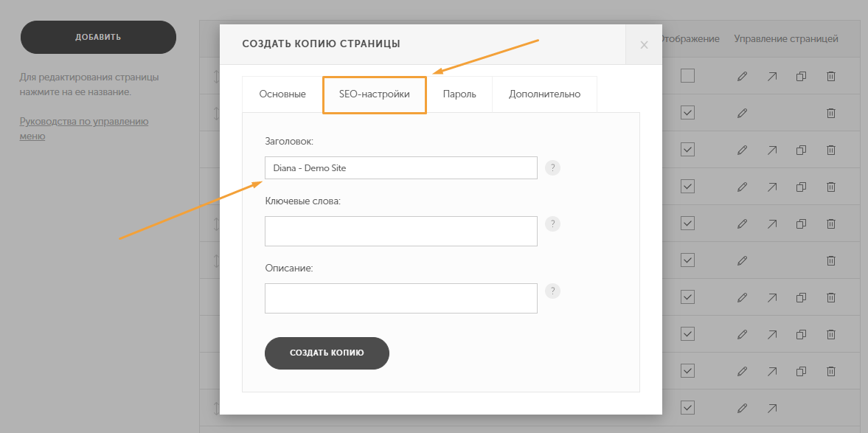Open the Пароль tab
The width and height of the screenshot is (868, 433).
[459, 94]
